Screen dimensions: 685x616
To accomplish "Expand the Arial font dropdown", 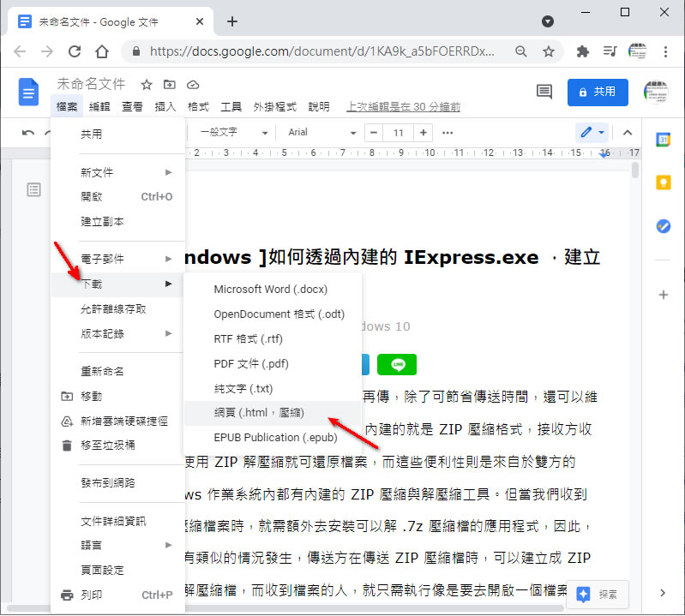I will pos(321,133).
